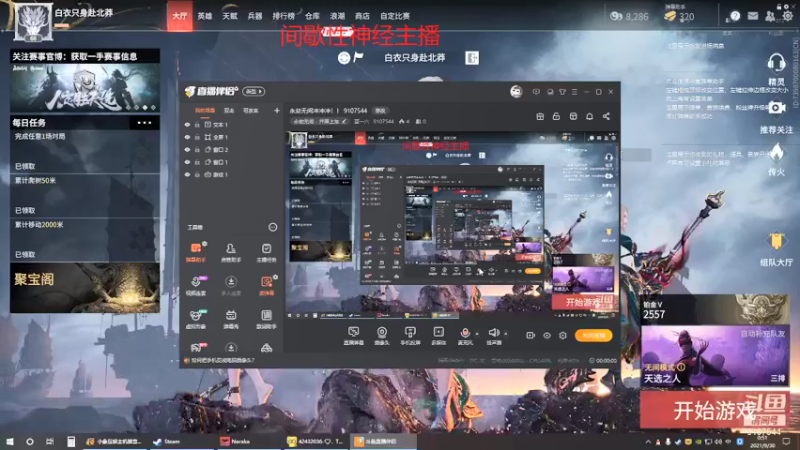The width and height of the screenshot is (800, 450).
Task: Click the exit door icon beside player name
Action: click(x=472, y=58)
